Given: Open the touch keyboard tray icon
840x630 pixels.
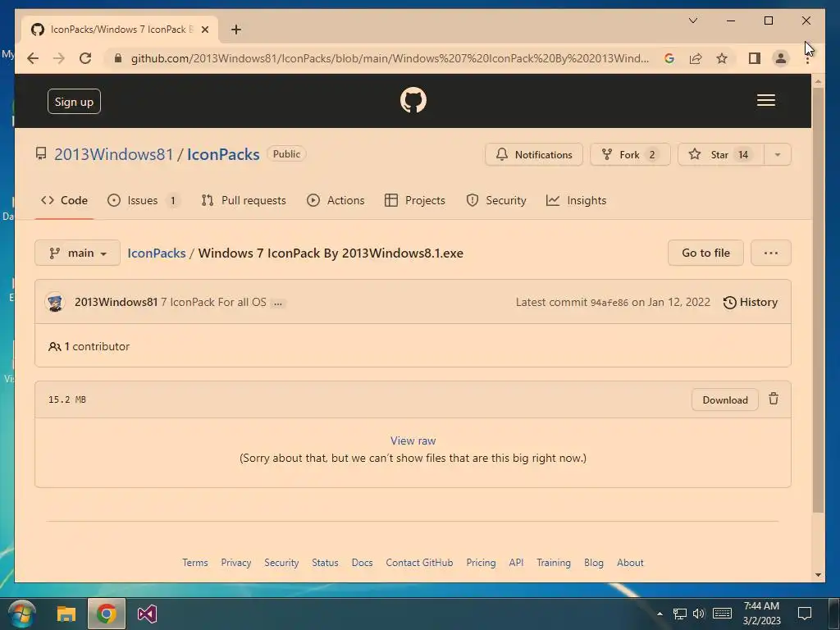Looking at the screenshot, I should pyautogui.click(x=722, y=614).
